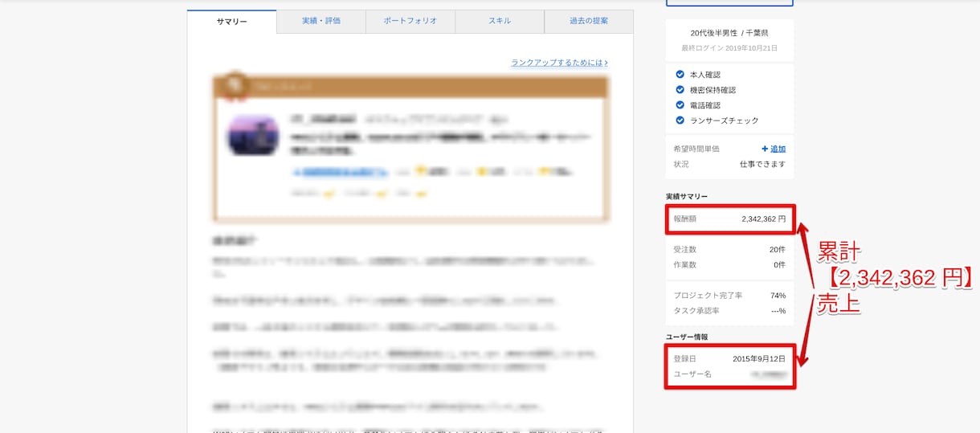Select the 20代後半男性 / 千葉県 text
Screen dimensions: 980x433
pos(729,34)
